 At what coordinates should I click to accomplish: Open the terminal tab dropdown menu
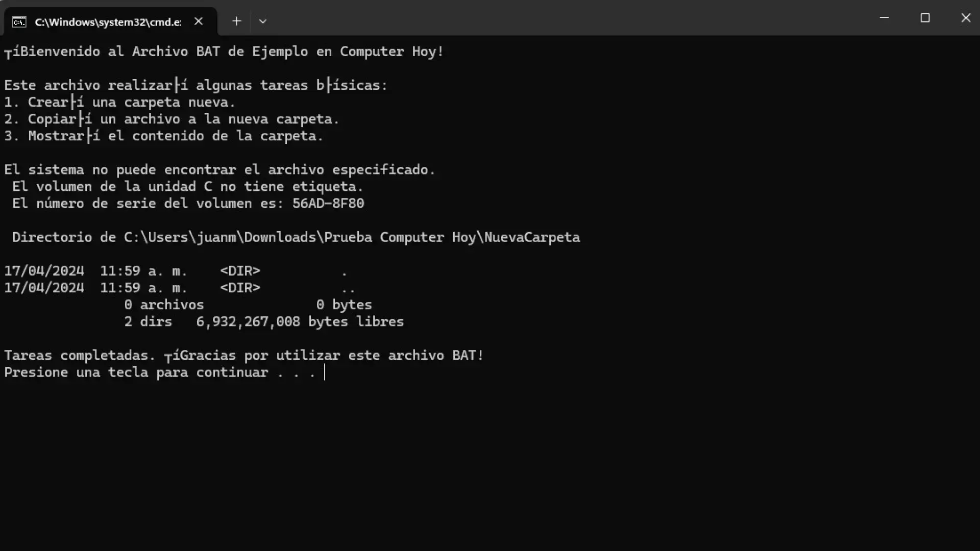(x=262, y=21)
